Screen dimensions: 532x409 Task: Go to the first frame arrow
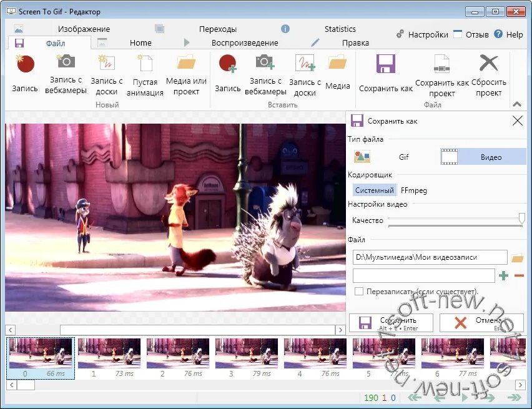414,398
